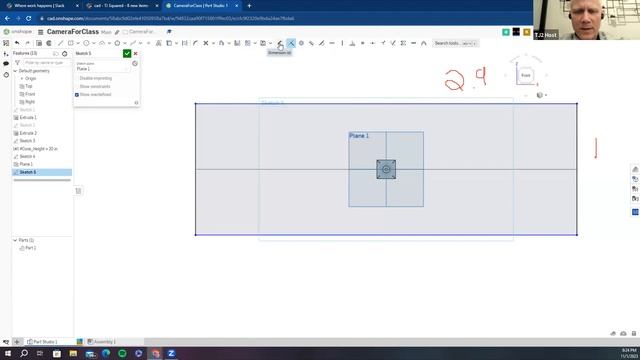Viewport: 640px width, 360px height.
Task: Cancel Sketch 5 with red X
Action: coord(136,53)
